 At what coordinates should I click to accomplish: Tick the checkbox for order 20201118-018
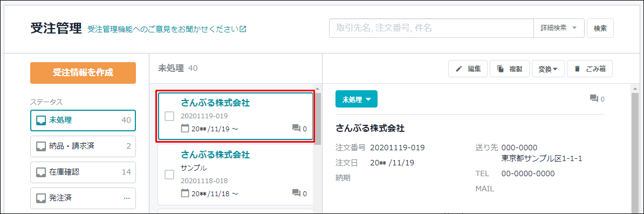pyautogui.click(x=169, y=175)
